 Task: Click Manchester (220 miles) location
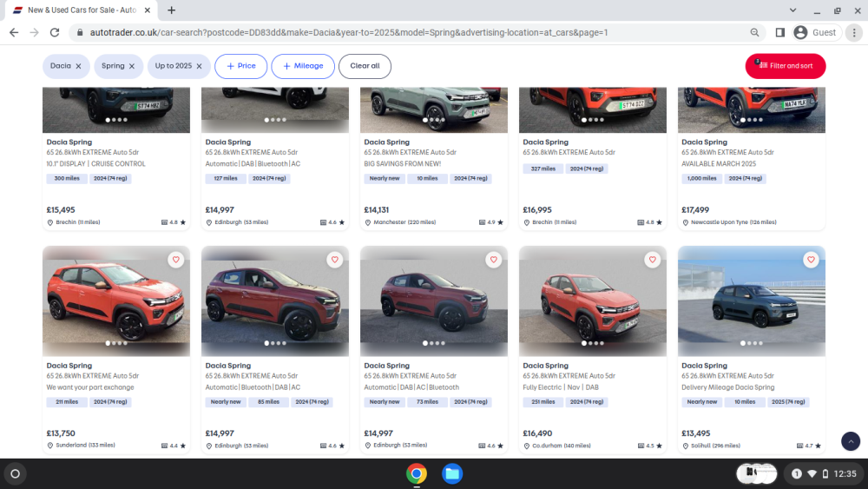404,222
